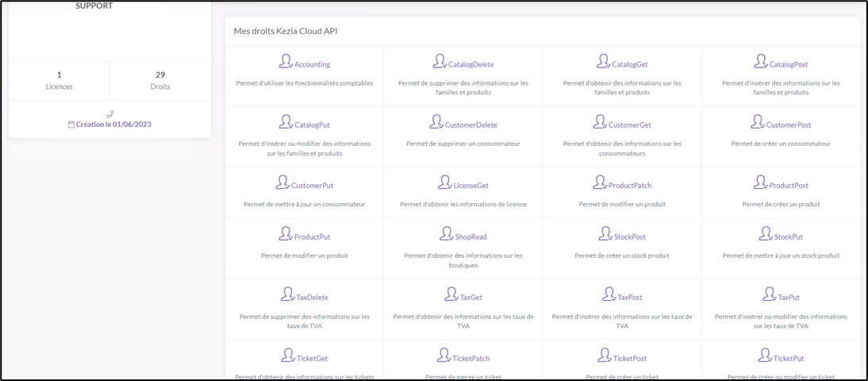The width and height of the screenshot is (868, 381).
Task: Select the ProductPatch permission label
Action: click(x=629, y=185)
